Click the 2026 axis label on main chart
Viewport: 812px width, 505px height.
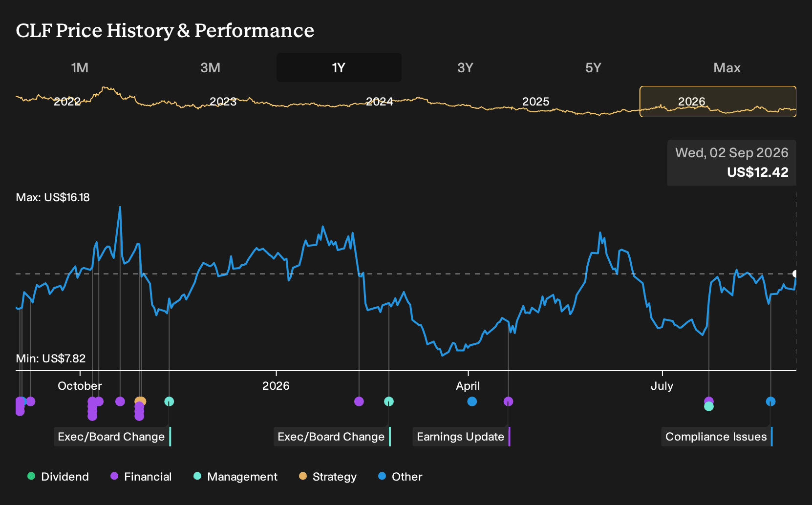pos(276,386)
